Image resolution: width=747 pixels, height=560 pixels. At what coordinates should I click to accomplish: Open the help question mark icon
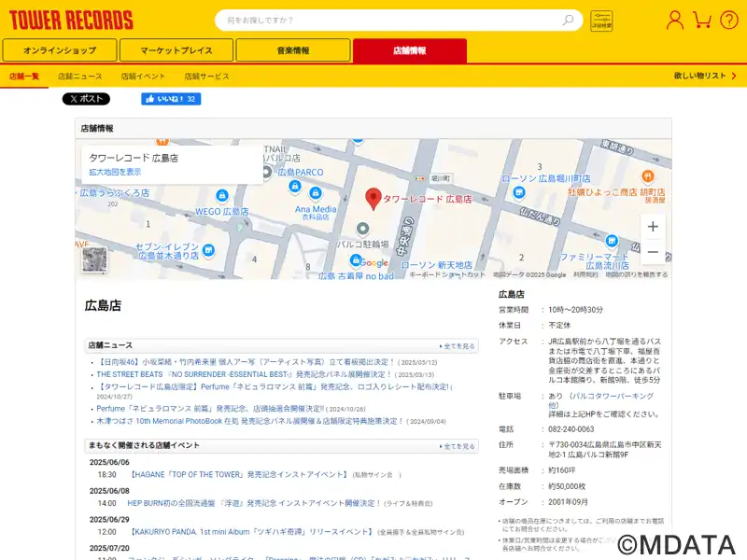(729, 20)
